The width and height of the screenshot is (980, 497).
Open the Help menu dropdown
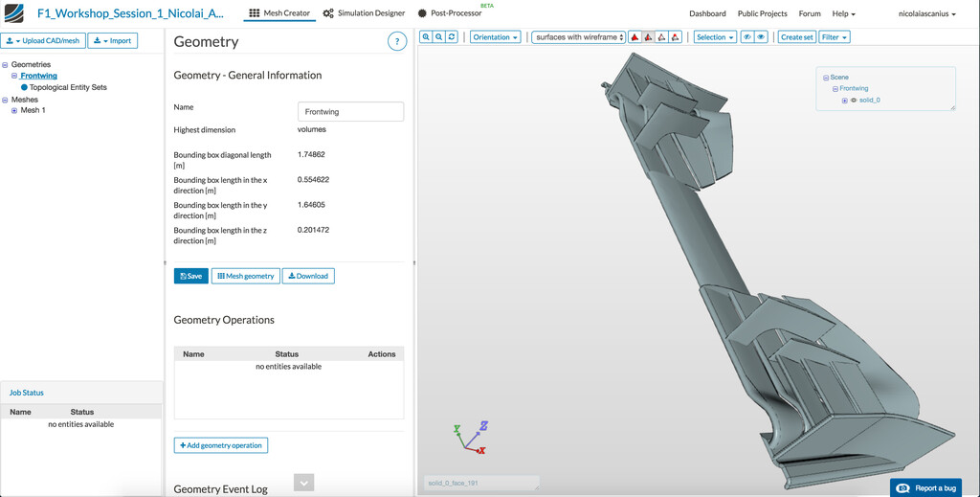(x=843, y=13)
